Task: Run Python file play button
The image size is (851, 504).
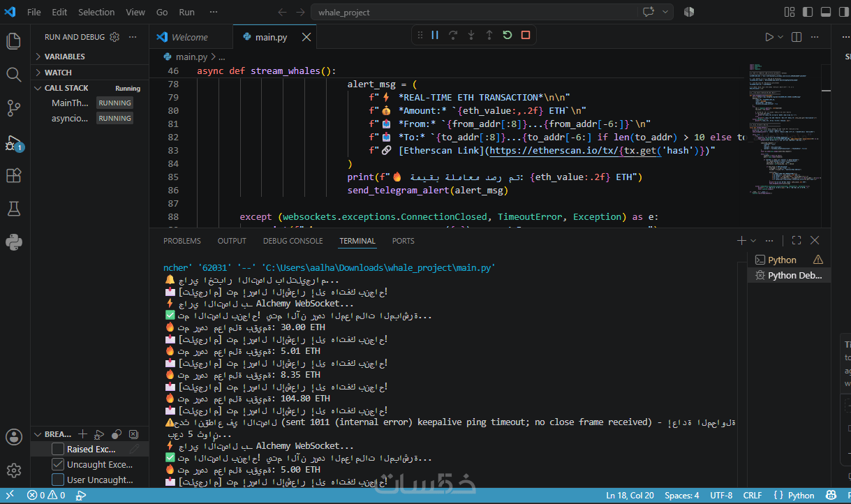Action: 769,37
